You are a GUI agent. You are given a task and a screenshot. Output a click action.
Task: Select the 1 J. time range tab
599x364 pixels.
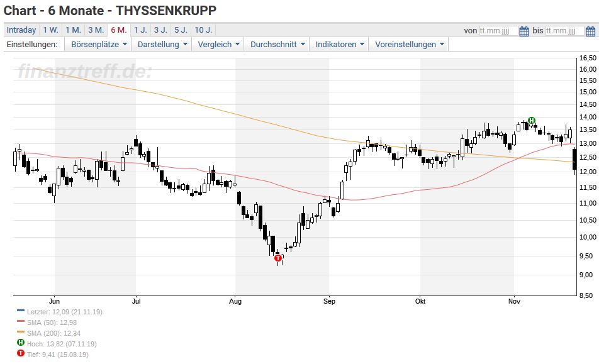pos(140,30)
